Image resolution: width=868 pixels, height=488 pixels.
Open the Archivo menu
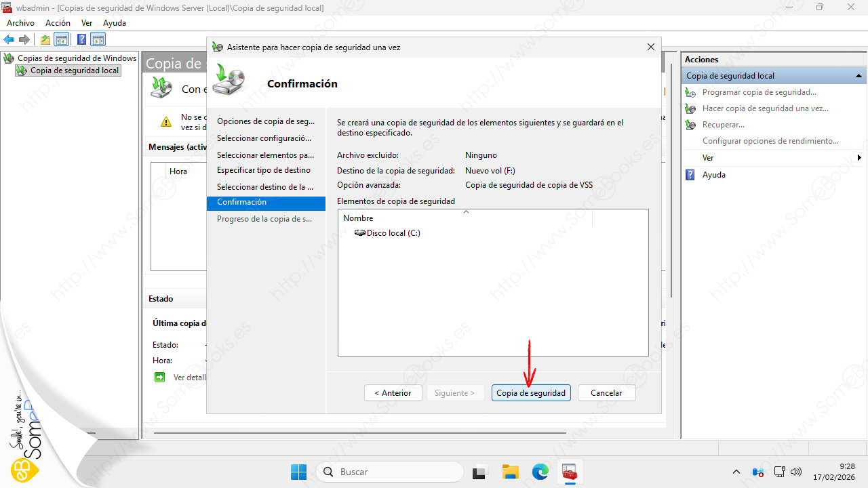tap(20, 23)
